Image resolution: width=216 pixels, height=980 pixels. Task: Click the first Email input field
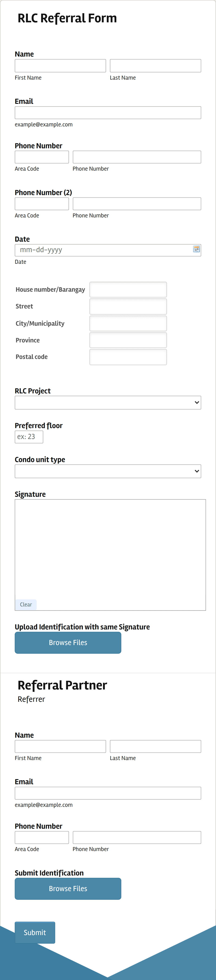point(108,113)
